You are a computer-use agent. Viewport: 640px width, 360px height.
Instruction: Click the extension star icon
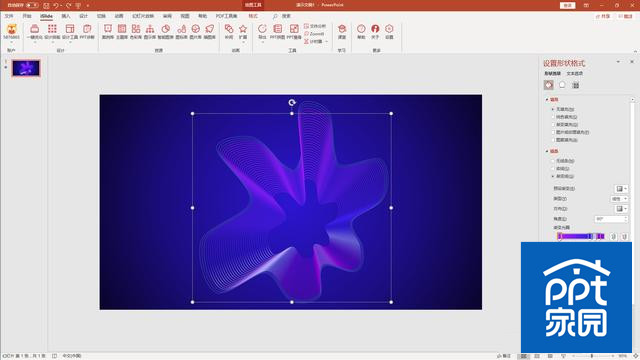243,29
